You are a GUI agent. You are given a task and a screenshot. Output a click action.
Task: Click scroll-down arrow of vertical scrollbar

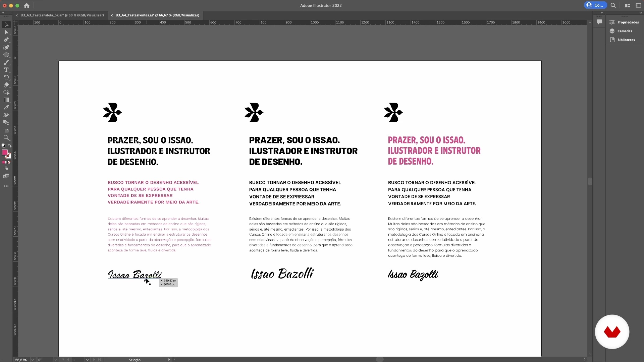[590, 354]
